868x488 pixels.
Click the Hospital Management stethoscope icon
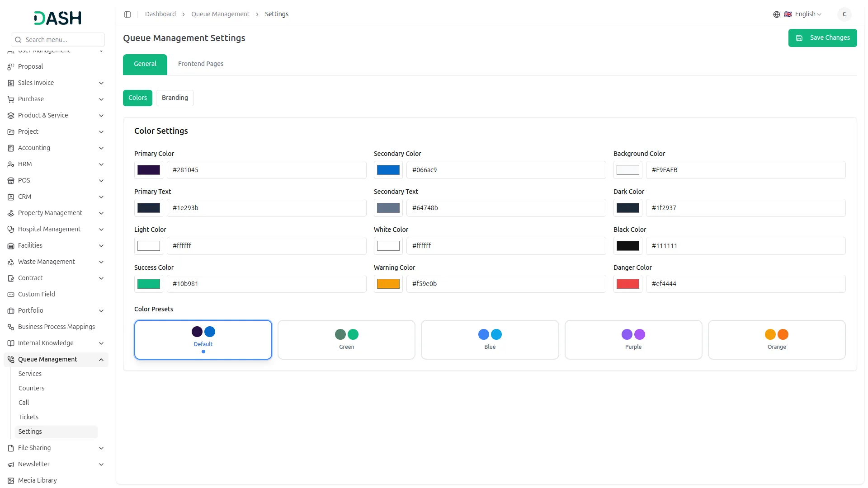[11, 230]
